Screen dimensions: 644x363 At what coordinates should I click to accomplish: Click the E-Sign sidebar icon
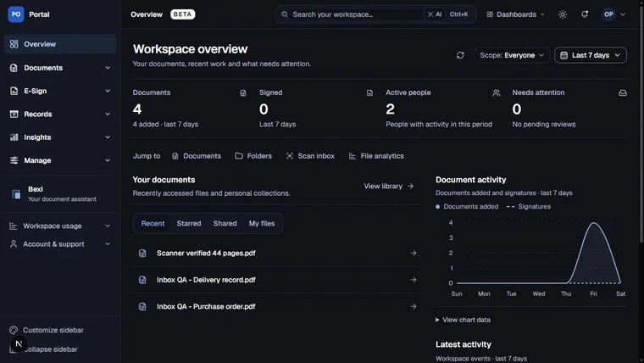(14, 91)
